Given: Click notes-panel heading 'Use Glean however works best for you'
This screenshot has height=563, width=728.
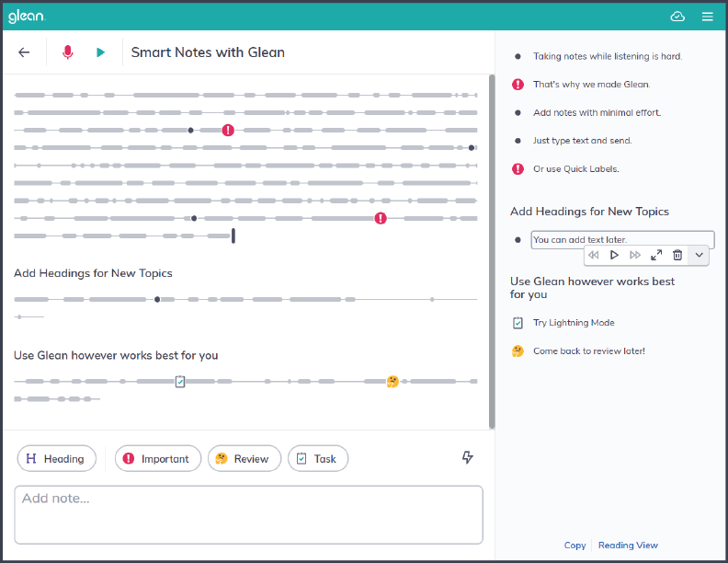Looking at the screenshot, I should coord(592,288).
